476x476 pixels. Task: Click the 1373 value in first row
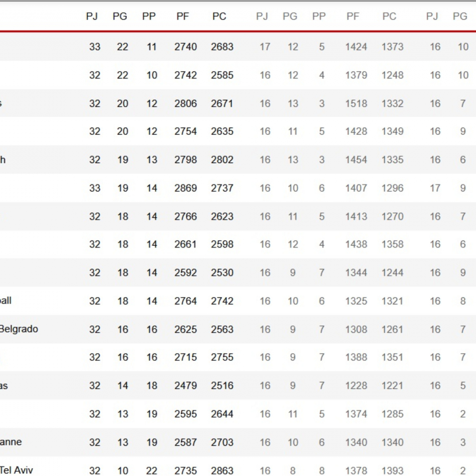pos(392,47)
